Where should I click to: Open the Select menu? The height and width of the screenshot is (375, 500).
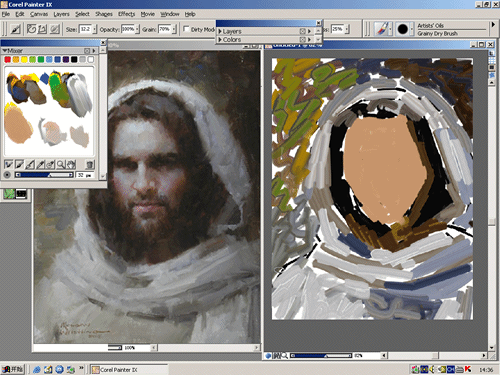tap(82, 14)
